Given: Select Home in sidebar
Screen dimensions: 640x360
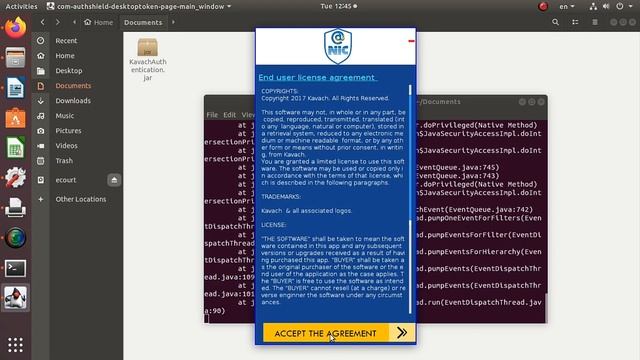Looking at the screenshot, I should pos(78,56).
